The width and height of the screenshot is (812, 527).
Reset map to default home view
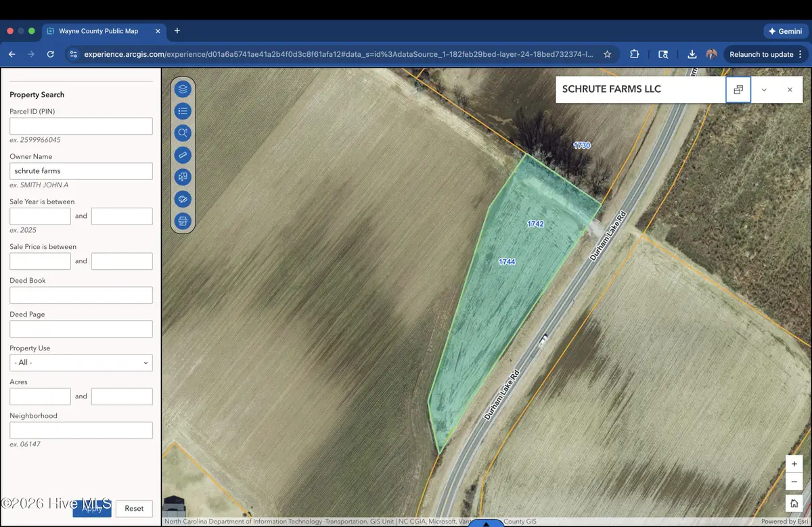794,503
